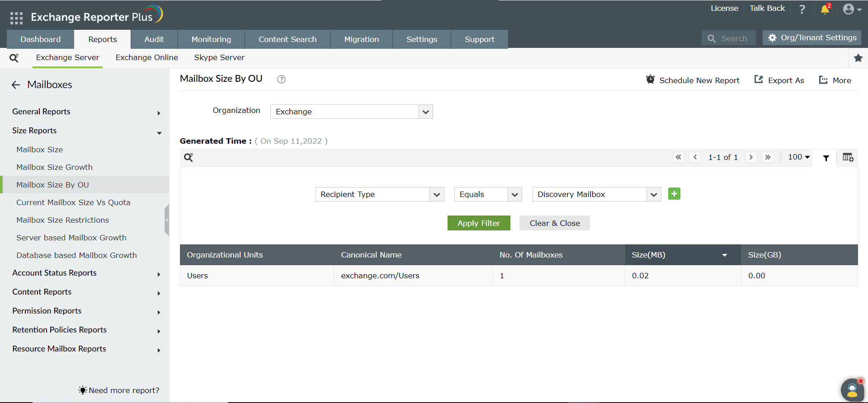Click Need more report? link
The width and height of the screenshot is (868, 403).
point(124,390)
